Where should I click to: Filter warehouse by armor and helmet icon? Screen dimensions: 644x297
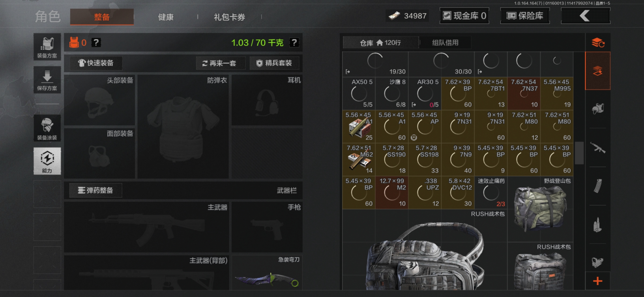[598, 109]
